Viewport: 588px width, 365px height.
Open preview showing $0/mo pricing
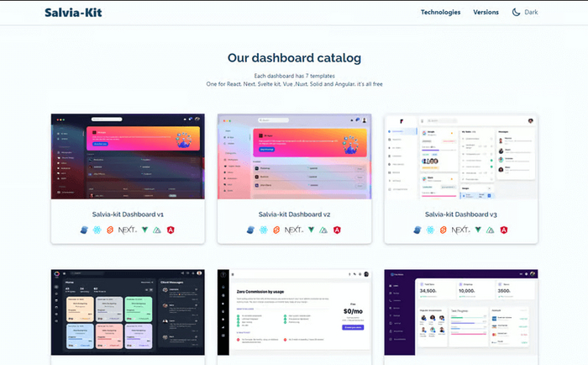coord(294,312)
